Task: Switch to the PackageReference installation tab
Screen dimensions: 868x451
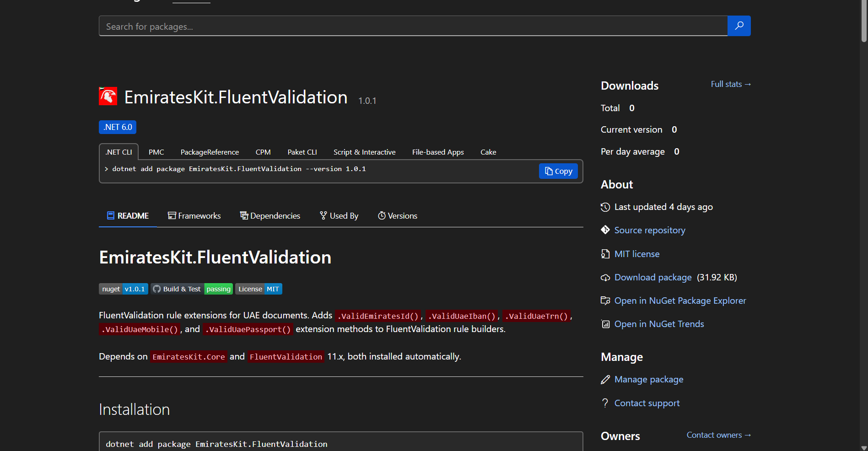Action: [210, 152]
